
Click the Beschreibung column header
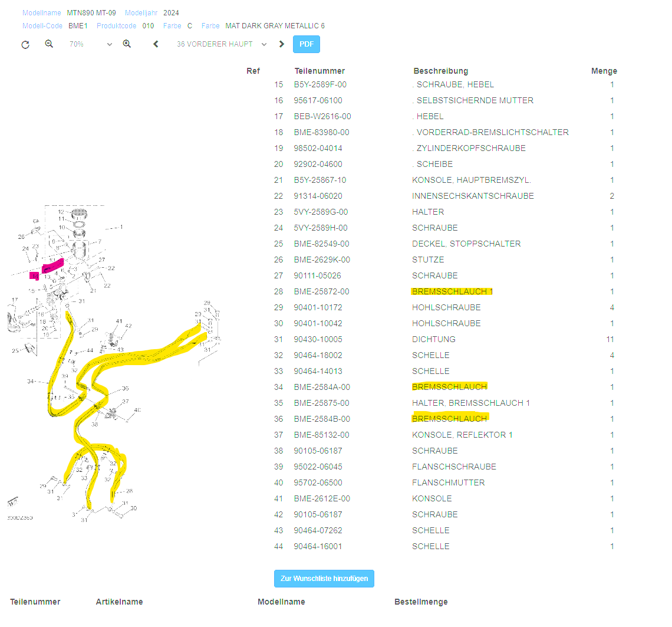click(440, 71)
